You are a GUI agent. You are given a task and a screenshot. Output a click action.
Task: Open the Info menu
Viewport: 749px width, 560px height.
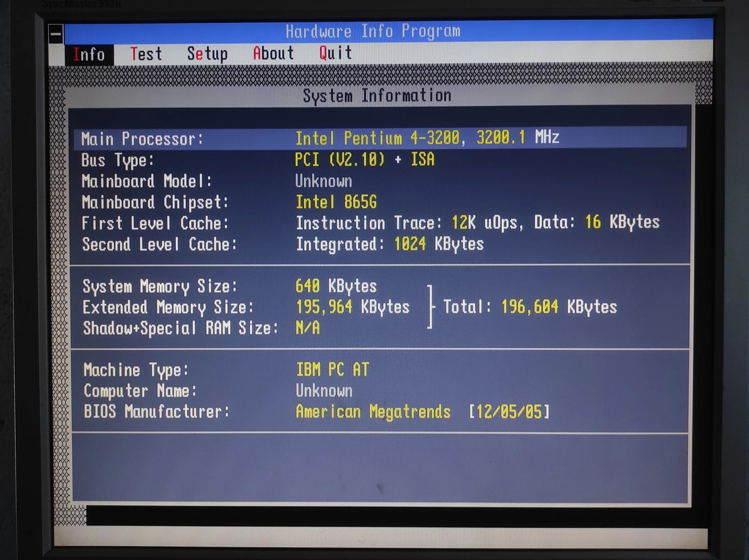pos(89,54)
